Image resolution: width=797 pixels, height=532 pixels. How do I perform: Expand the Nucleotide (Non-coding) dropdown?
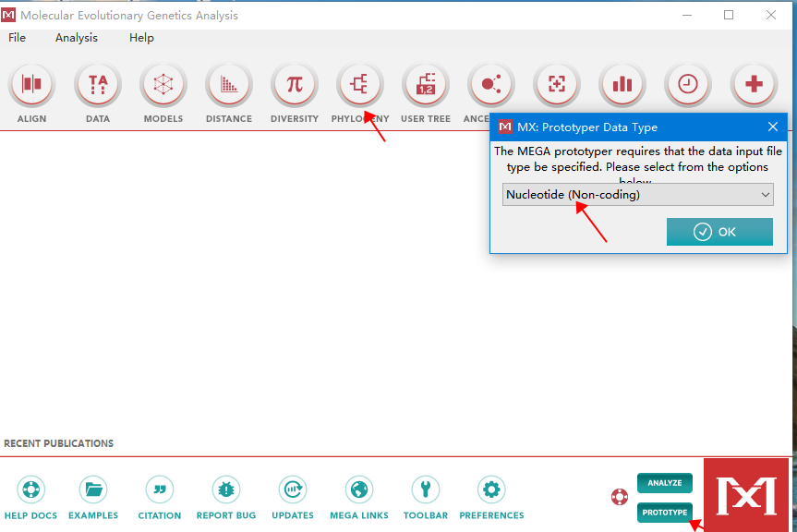[x=638, y=195]
